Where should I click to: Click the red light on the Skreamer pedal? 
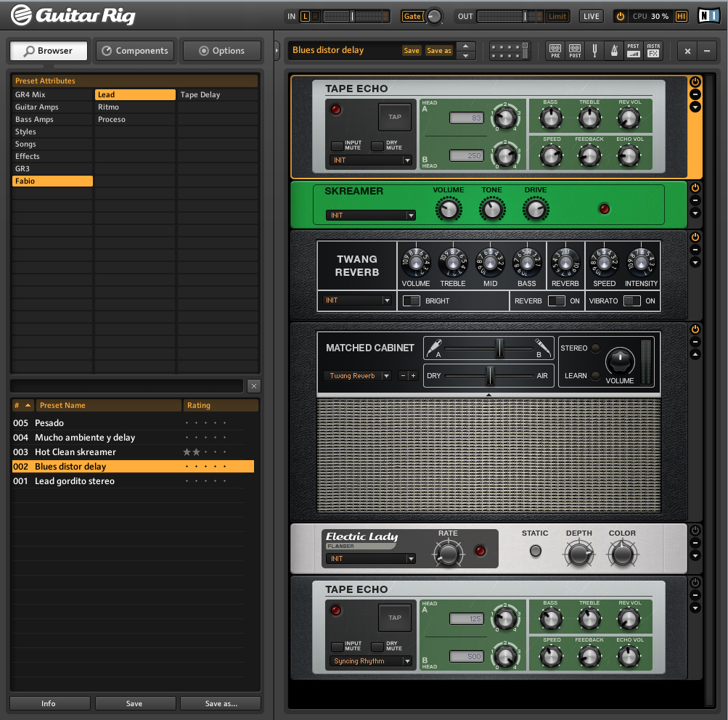point(604,209)
